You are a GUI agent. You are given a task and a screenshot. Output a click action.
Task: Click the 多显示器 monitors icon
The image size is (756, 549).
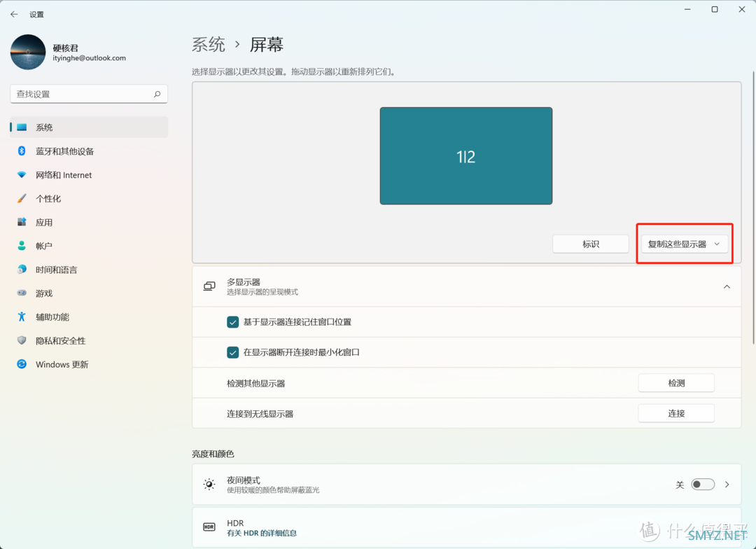pos(209,286)
